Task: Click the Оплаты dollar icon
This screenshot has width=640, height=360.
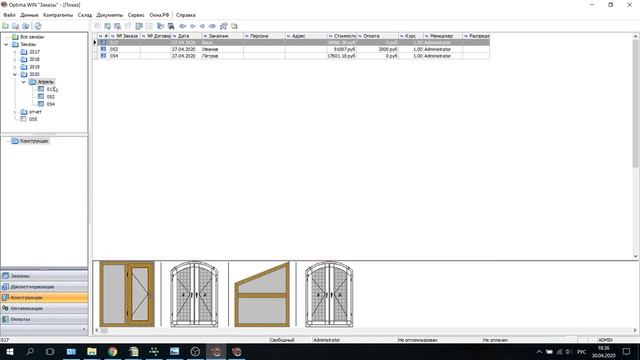Action: coord(5,319)
